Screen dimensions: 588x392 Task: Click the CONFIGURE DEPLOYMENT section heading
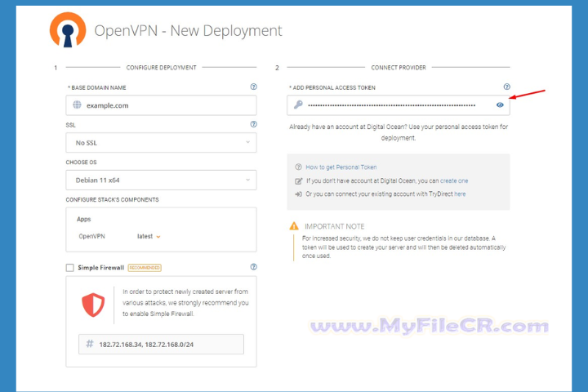point(161,68)
